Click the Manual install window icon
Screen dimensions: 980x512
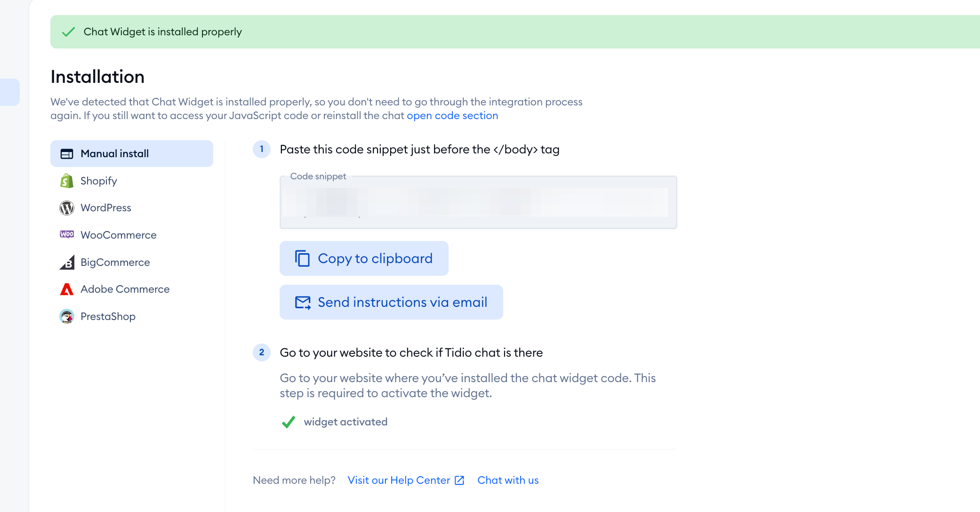[67, 154]
